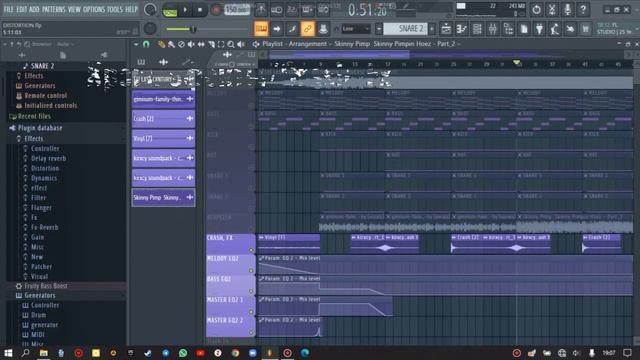
Task: Open the PATTERNS menu
Action: click(54, 9)
